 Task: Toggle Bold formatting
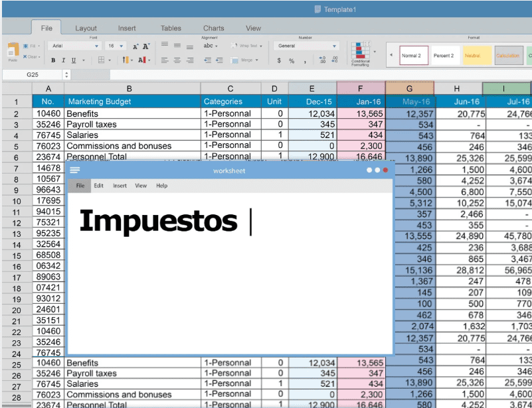pos(53,60)
